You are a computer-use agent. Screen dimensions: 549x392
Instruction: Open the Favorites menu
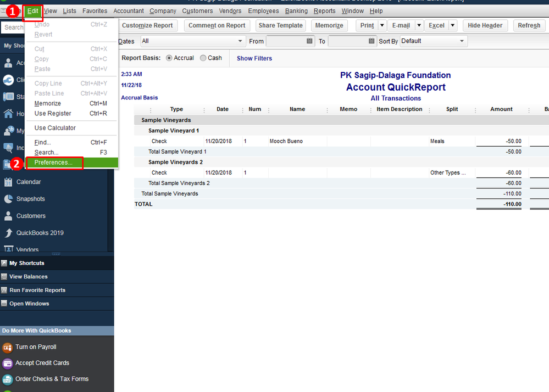(x=95, y=11)
